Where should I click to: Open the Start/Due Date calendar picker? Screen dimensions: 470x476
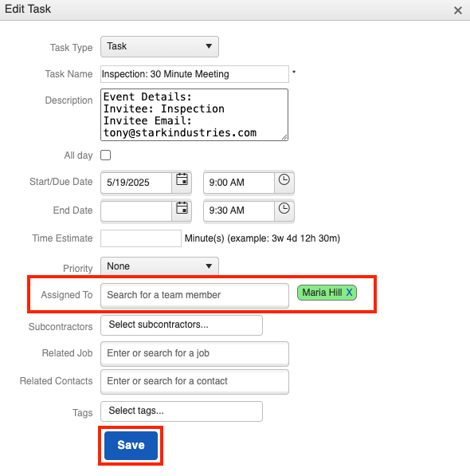182,182
